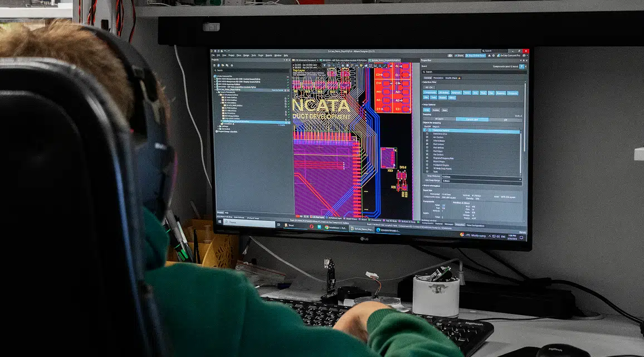The image size is (644, 357).
Task: Click the Share button
Action: click(x=459, y=56)
